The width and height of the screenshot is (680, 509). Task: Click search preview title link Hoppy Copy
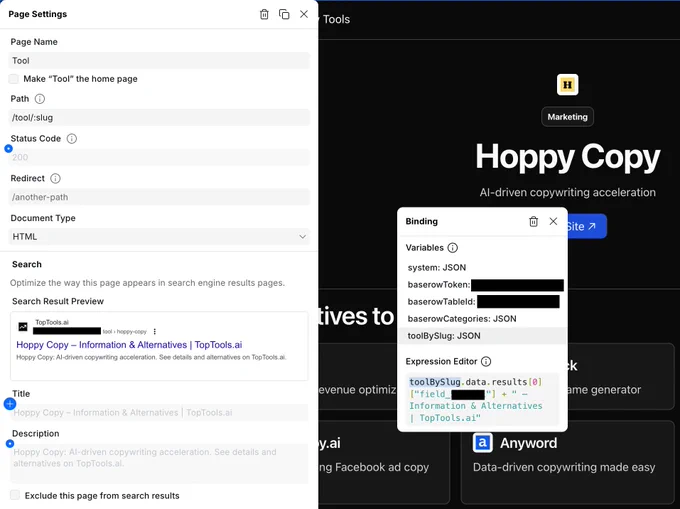click(129, 345)
